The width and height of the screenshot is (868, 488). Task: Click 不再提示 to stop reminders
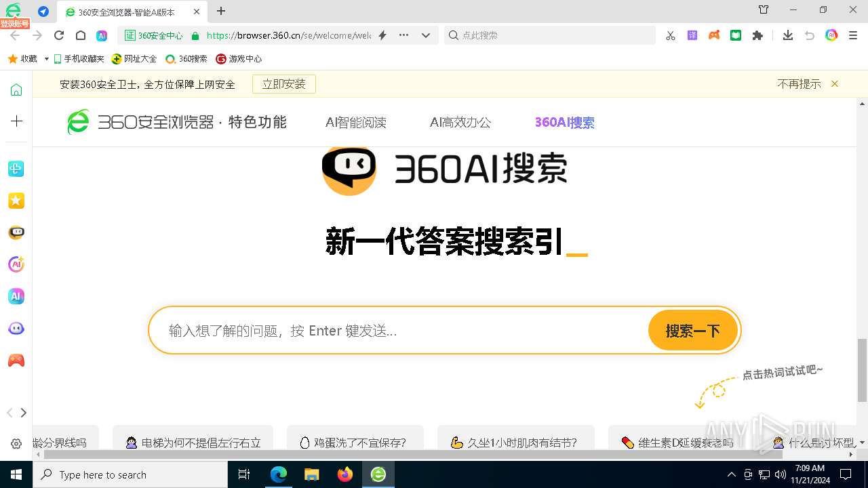pos(799,84)
